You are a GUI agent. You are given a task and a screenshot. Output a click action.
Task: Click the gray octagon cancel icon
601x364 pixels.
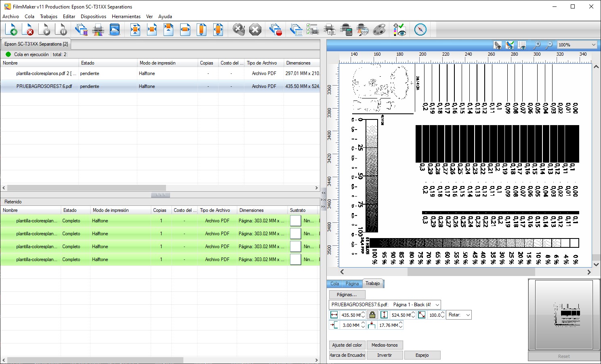click(x=255, y=29)
